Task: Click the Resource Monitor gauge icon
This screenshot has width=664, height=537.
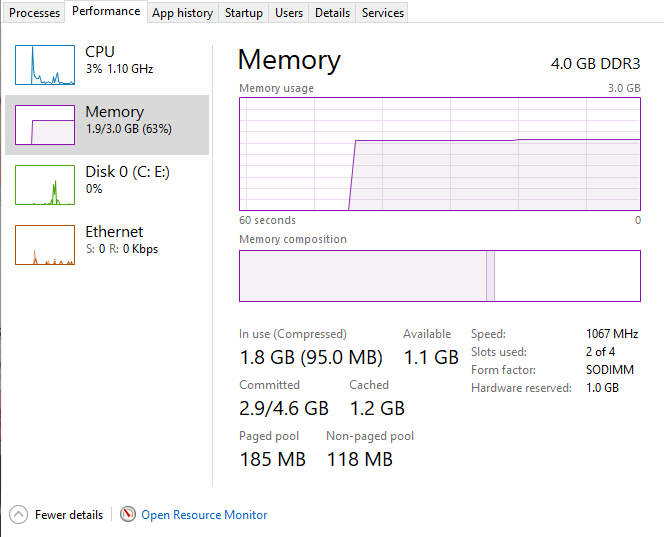Action: pos(128,515)
